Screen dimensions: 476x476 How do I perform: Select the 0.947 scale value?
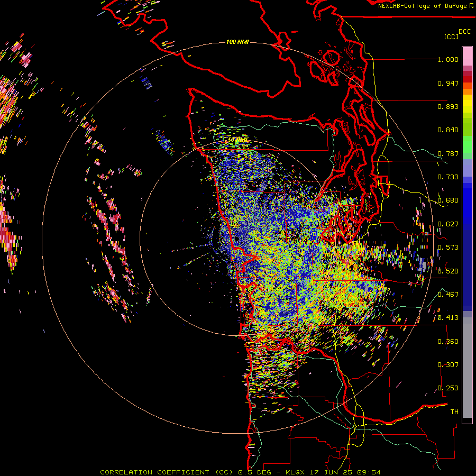point(448,83)
